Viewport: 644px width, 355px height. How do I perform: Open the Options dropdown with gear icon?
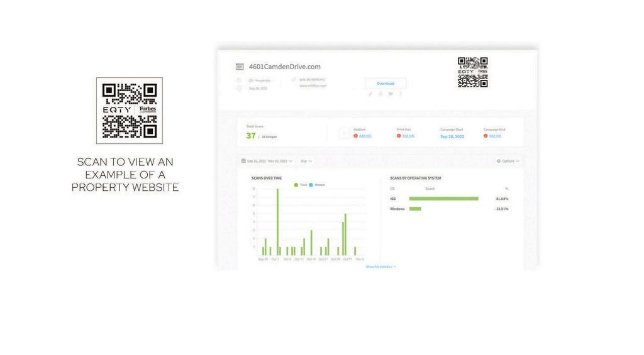[x=508, y=161]
